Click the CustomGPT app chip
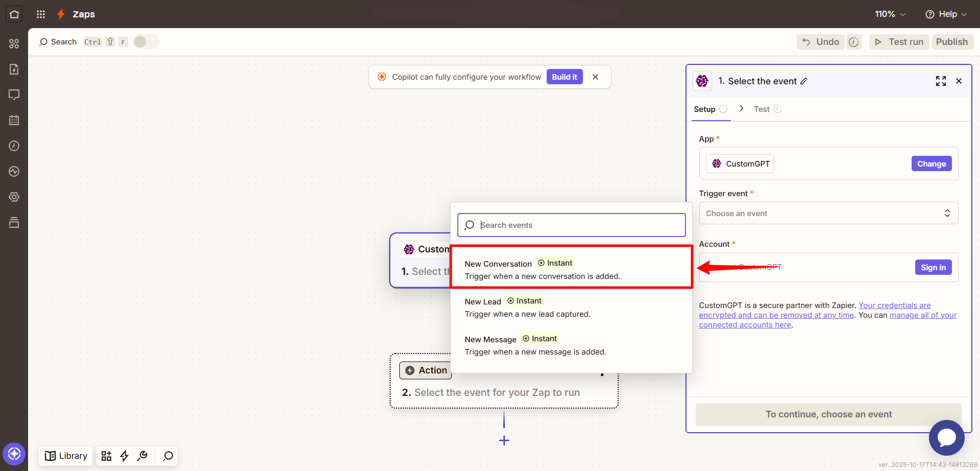980x471 pixels. [740, 164]
